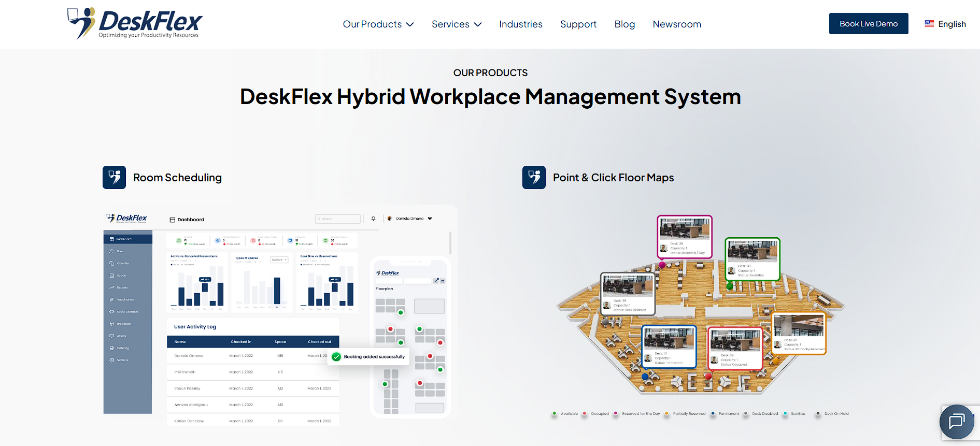This screenshot has width=980, height=446.
Task: Click the DeskFlex logo in the site header
Action: click(135, 23)
